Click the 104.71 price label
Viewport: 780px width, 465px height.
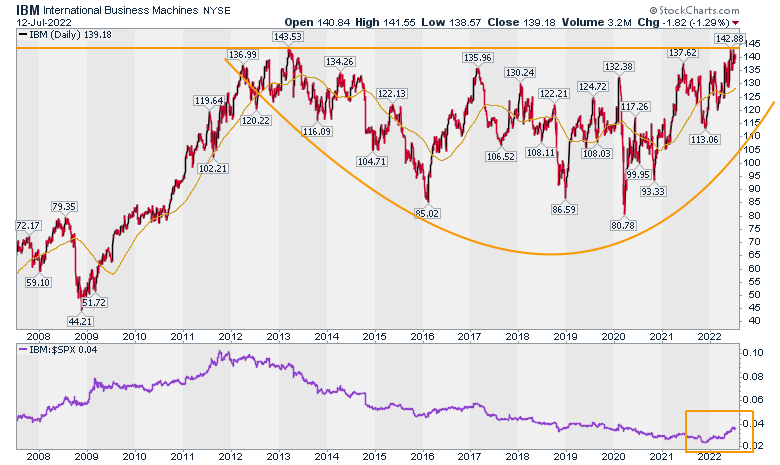(x=372, y=162)
